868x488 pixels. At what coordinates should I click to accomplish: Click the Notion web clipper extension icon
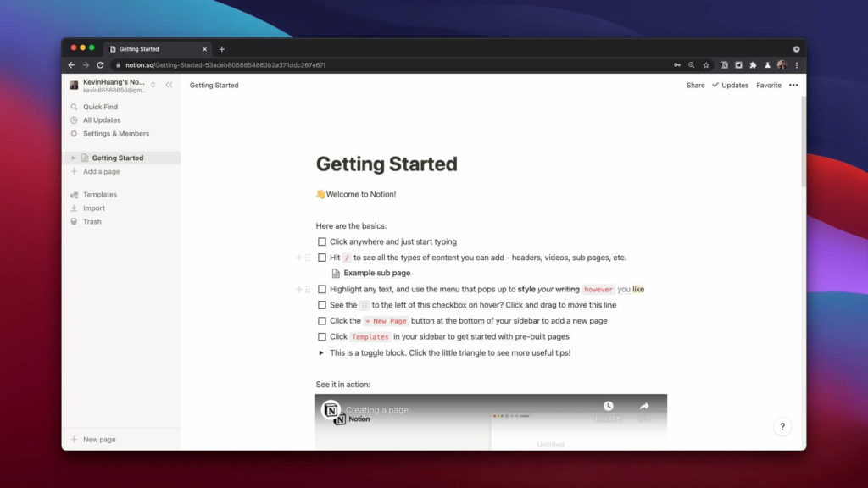tap(724, 64)
